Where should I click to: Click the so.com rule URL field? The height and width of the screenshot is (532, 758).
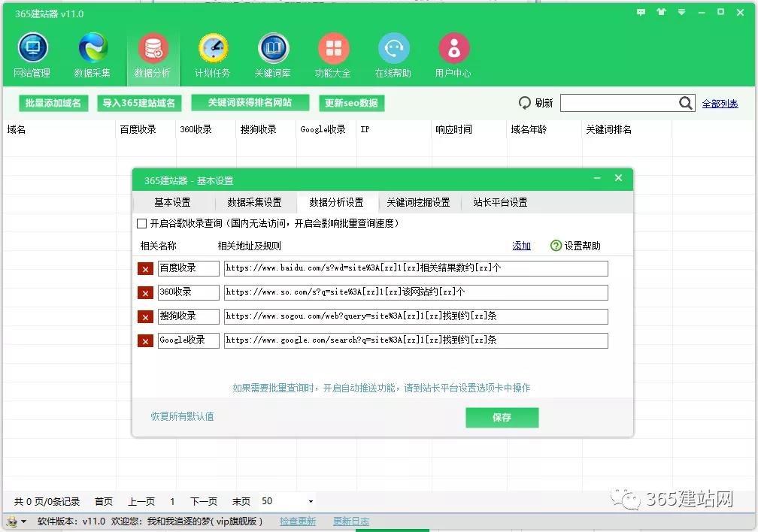tap(417, 292)
